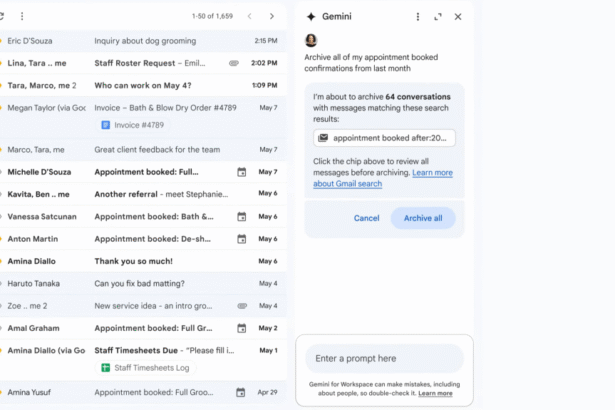
Task: Open the Invoice #4789 attachment chip
Action: click(133, 125)
